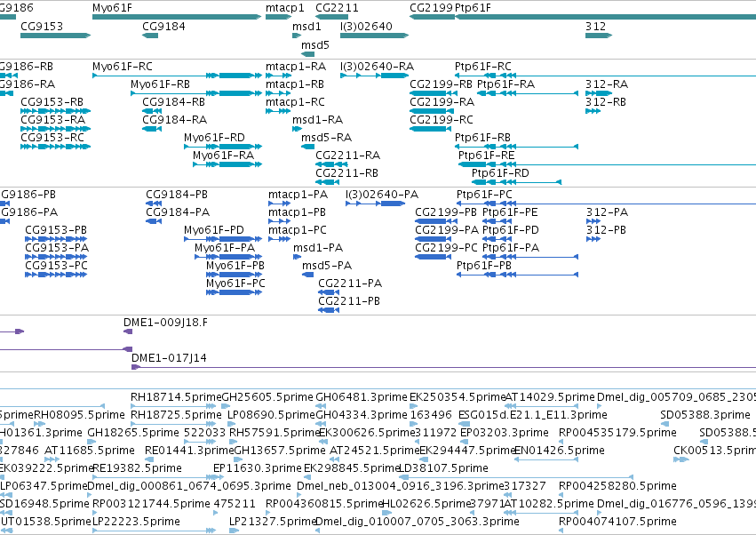Click protein label Myo61F-PC
Screen dimensions: 756x535
[235, 283]
